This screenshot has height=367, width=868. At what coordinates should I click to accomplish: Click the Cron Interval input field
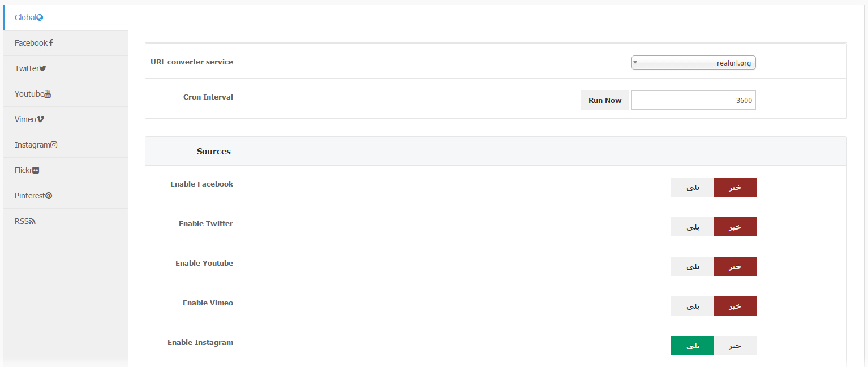[693, 100]
